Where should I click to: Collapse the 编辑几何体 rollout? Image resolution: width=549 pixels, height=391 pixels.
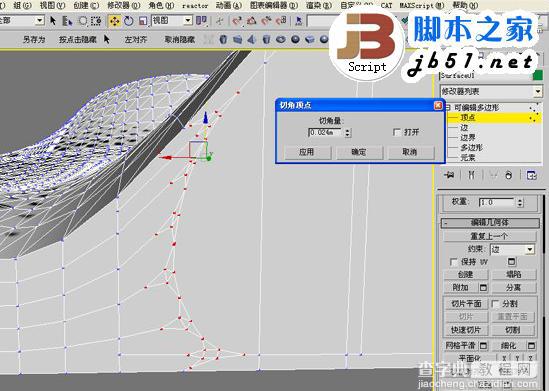(490, 223)
